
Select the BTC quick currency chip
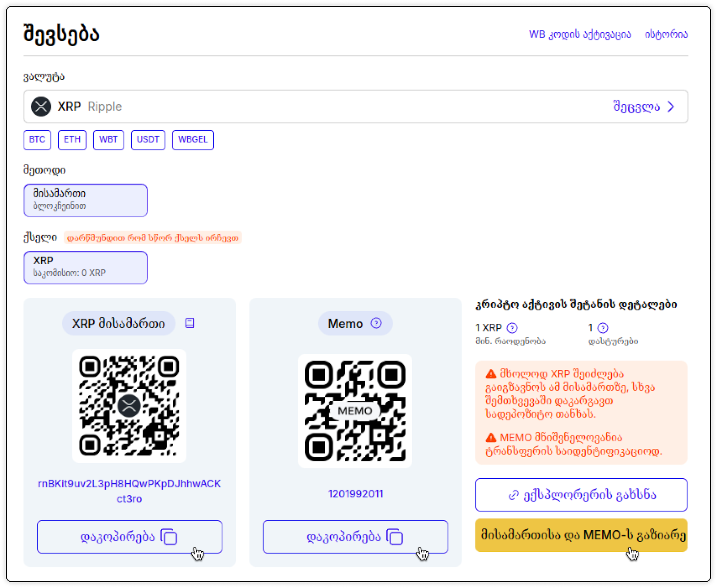click(37, 140)
